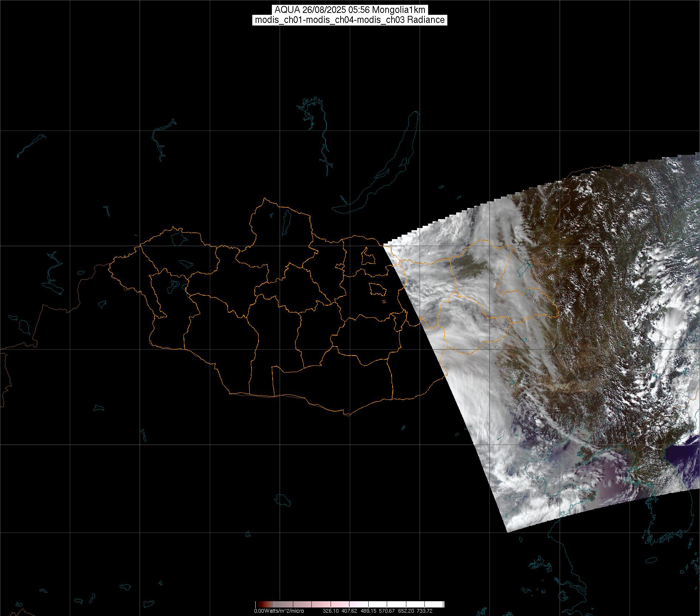Click the modis_ch01-modis_ch04-modis_ch03 Radiance label
Screen dimensions: 700x616
(x=350, y=20)
